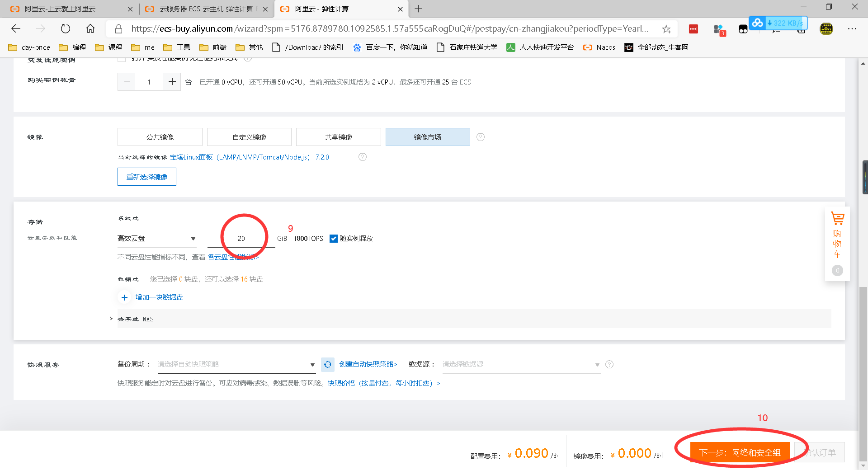Open the 数据源 data source dropdown
This screenshot has width=868, height=470.
(x=521, y=364)
